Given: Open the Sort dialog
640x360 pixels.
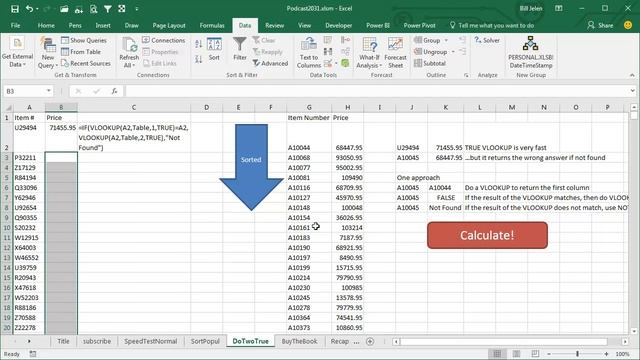Looking at the screenshot, I should point(214,49).
